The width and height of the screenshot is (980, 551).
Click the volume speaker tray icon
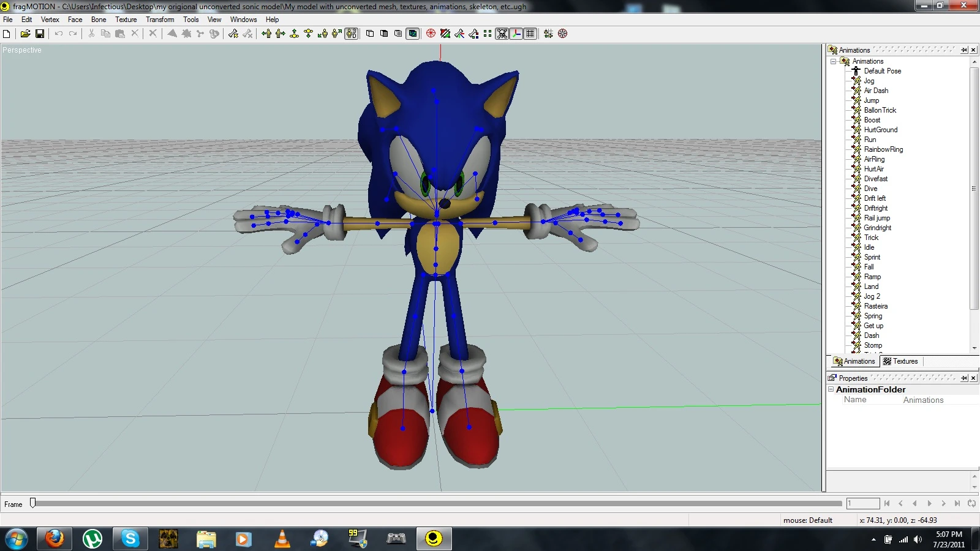pos(918,539)
